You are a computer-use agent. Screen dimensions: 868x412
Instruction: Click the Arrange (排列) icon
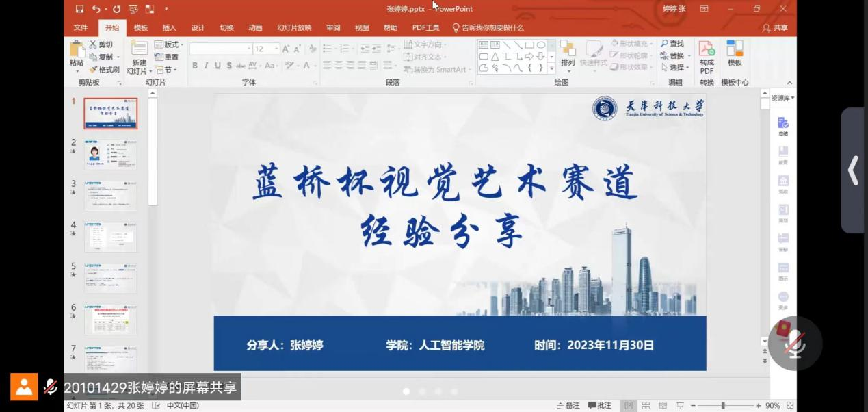(568, 49)
